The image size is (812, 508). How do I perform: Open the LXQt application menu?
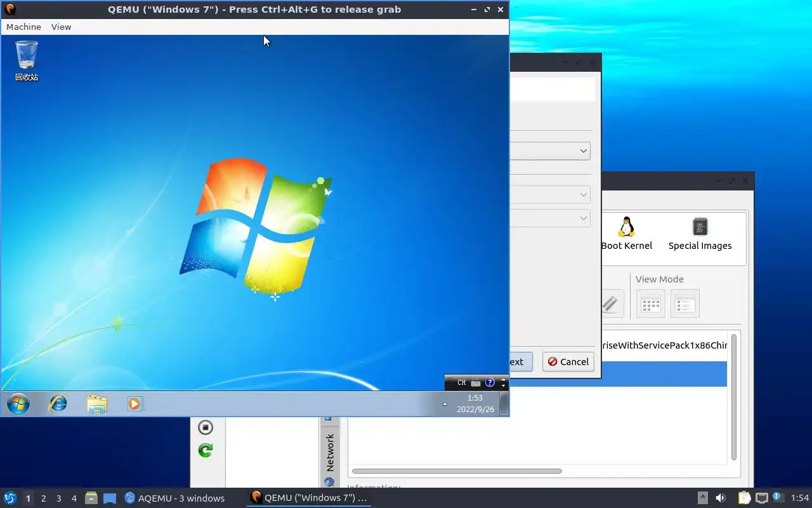click(10, 498)
